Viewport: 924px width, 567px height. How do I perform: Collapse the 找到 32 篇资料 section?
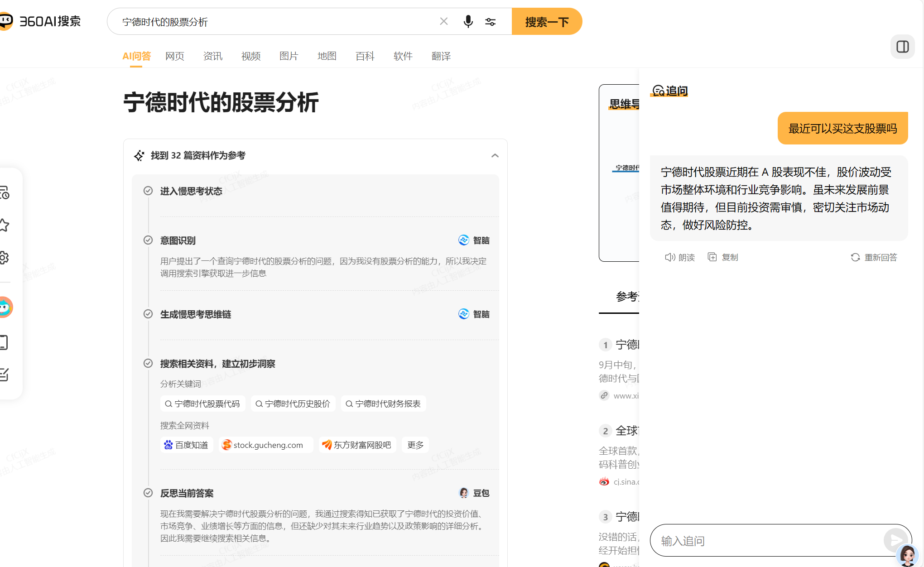pyautogui.click(x=495, y=155)
